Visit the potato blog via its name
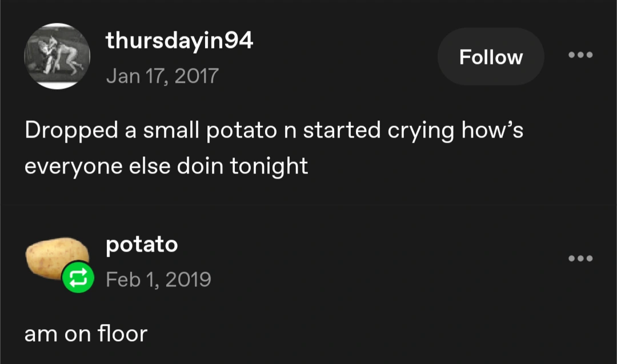This screenshot has height=364, width=617. pyautogui.click(x=142, y=244)
